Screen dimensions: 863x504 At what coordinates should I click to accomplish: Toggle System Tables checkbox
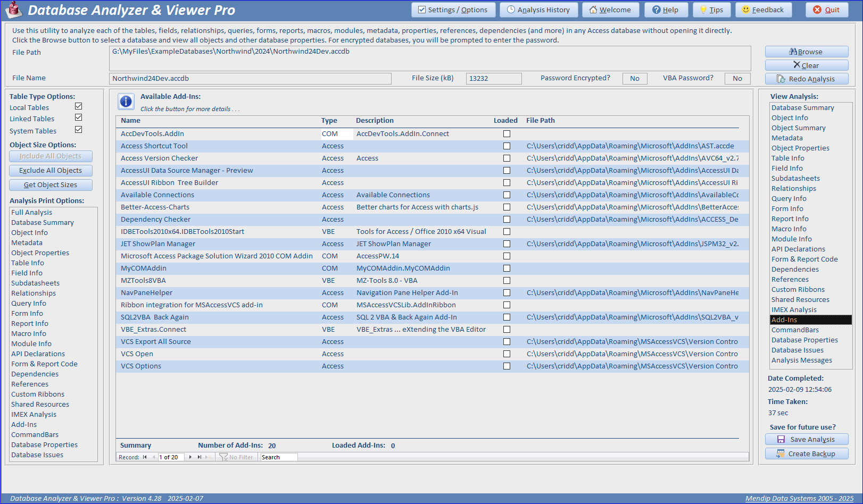(79, 130)
